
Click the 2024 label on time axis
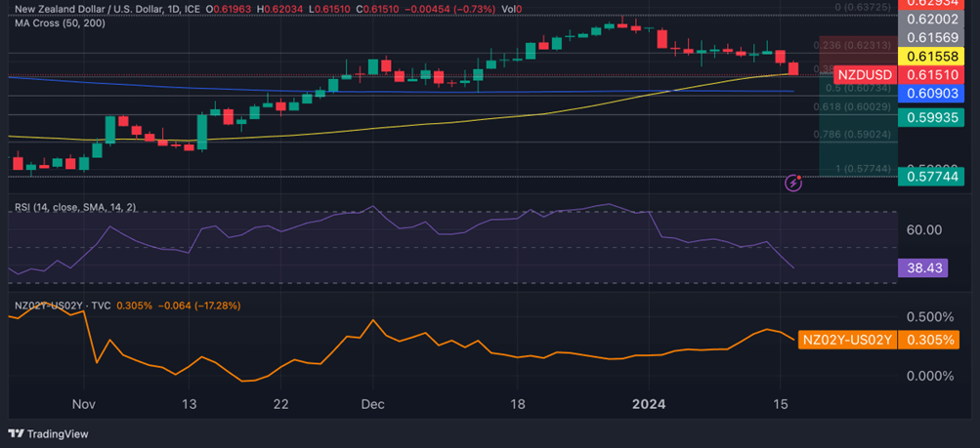649,404
